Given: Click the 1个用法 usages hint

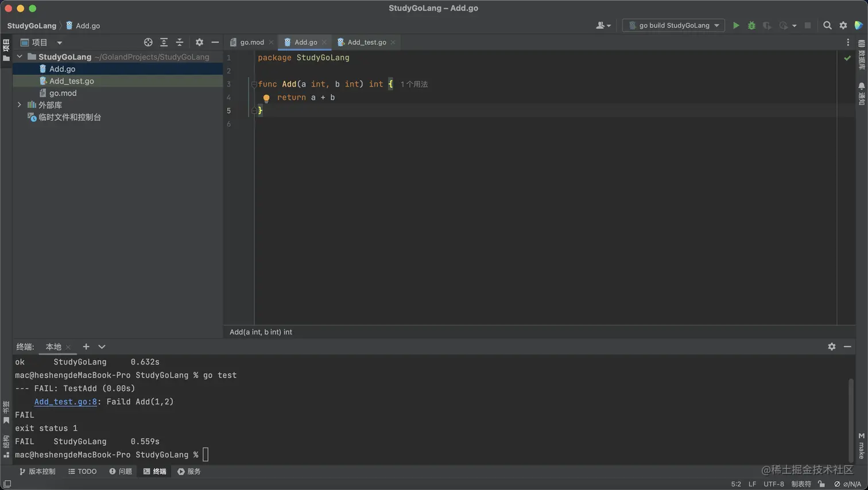Looking at the screenshot, I should coord(414,84).
